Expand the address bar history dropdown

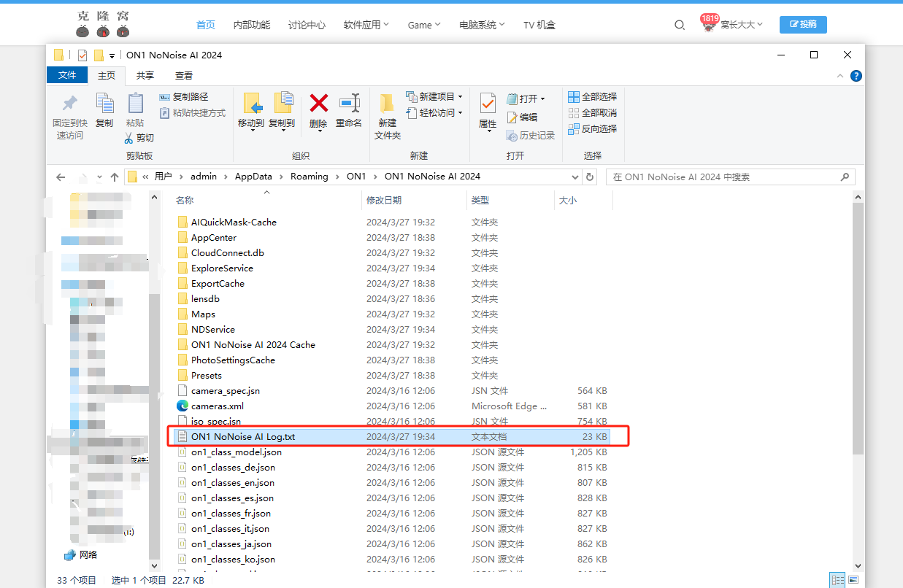point(575,177)
